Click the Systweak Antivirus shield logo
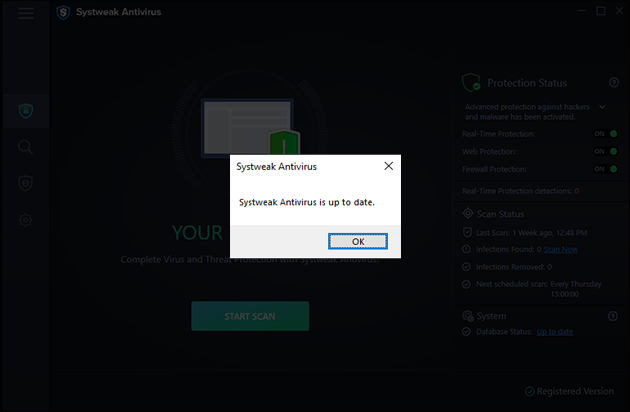The height and width of the screenshot is (412, 630). pos(63,12)
